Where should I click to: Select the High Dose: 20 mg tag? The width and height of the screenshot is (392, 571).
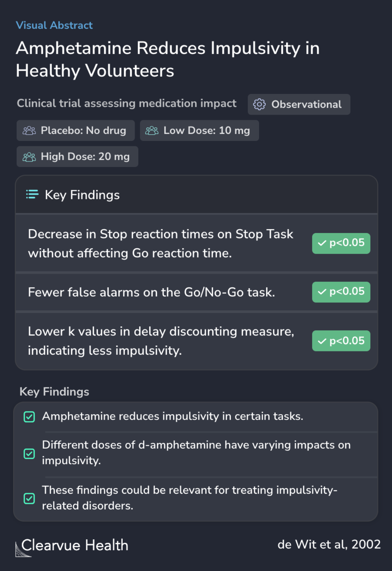click(x=77, y=157)
